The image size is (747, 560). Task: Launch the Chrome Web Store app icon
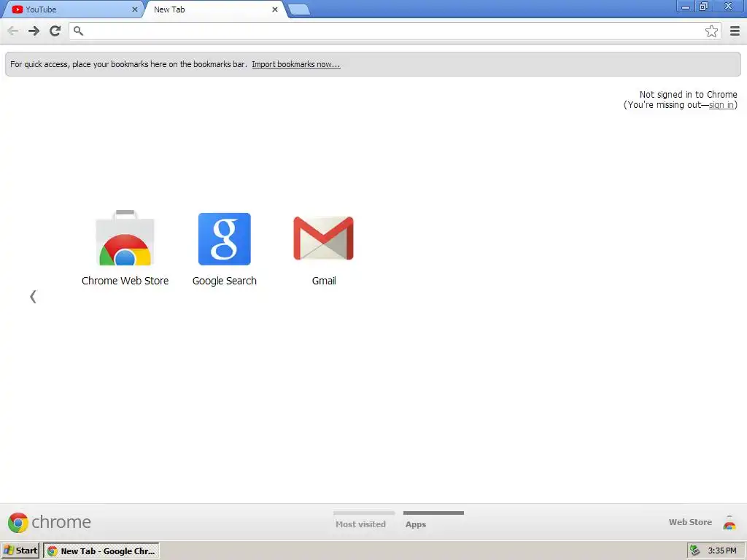click(x=125, y=238)
